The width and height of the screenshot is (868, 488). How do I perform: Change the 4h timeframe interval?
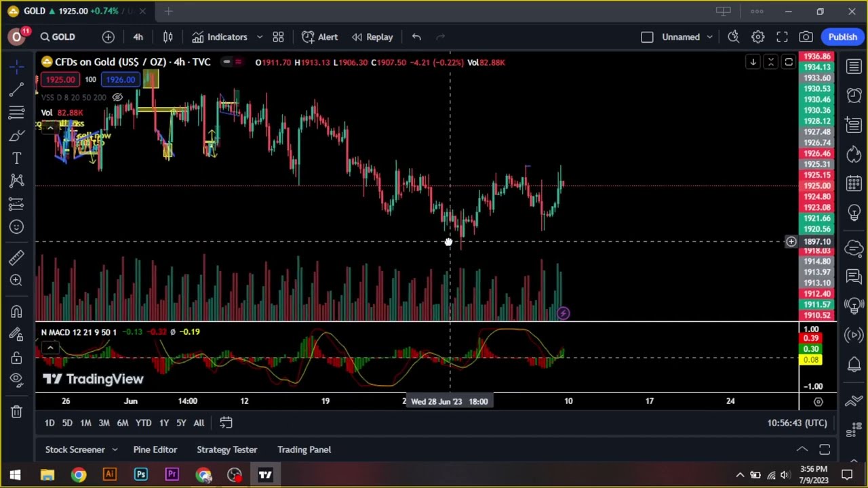(138, 37)
